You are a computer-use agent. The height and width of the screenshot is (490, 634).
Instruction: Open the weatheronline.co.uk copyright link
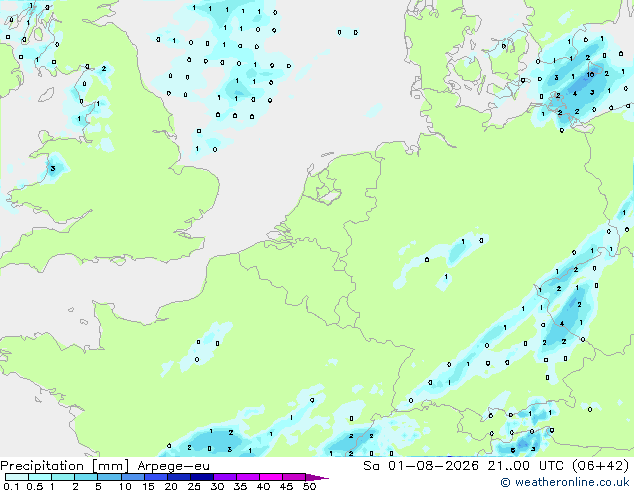[565, 482]
